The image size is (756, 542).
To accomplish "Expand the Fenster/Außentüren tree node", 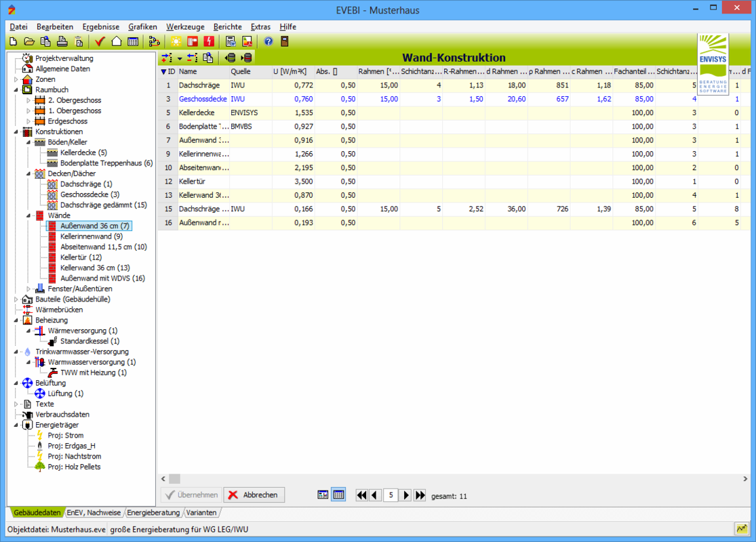I will tap(28, 289).
